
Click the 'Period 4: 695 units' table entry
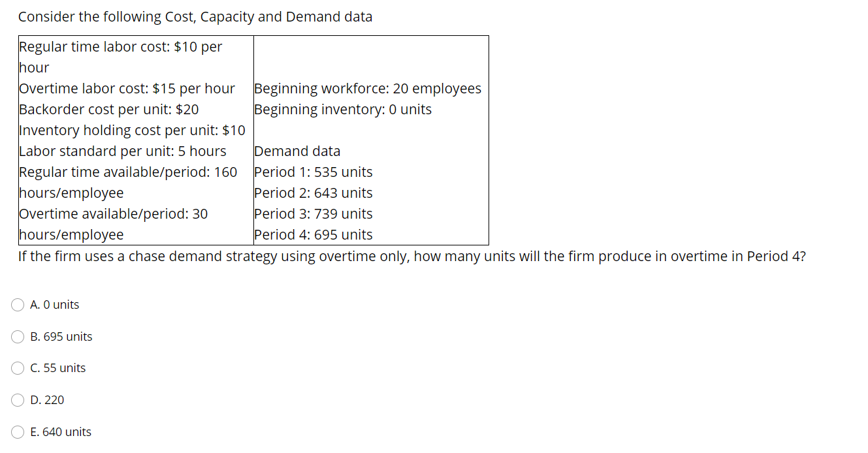click(313, 234)
